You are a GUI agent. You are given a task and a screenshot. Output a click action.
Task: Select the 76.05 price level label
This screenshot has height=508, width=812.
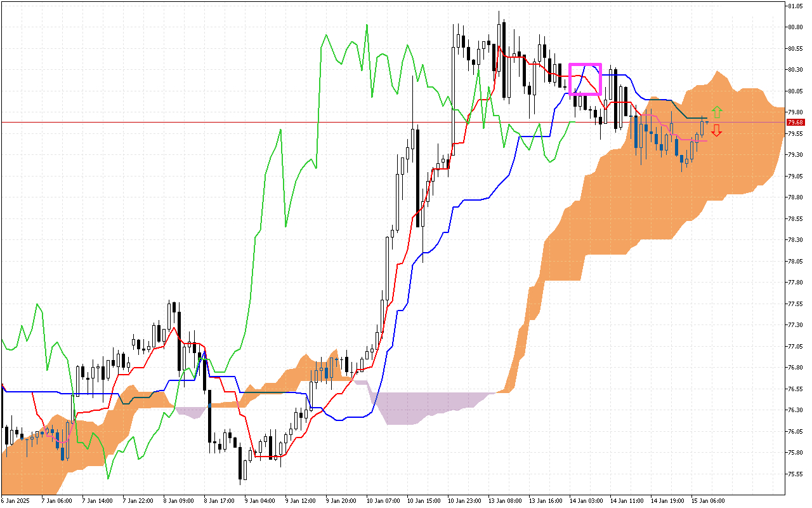point(796,432)
